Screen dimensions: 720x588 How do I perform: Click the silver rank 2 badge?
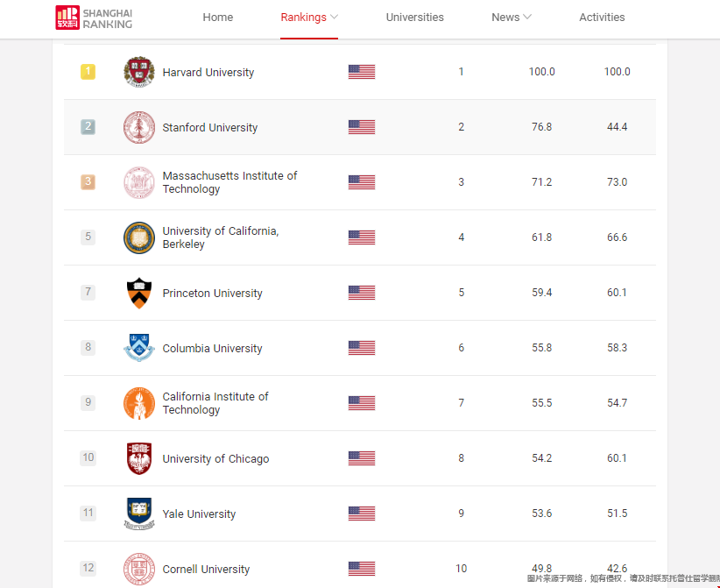click(x=88, y=127)
